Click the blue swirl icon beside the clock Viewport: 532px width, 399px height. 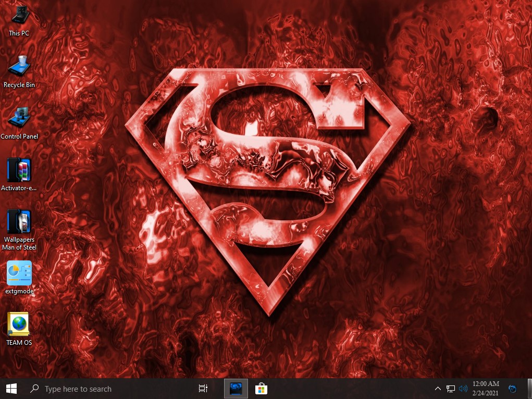[513, 389]
